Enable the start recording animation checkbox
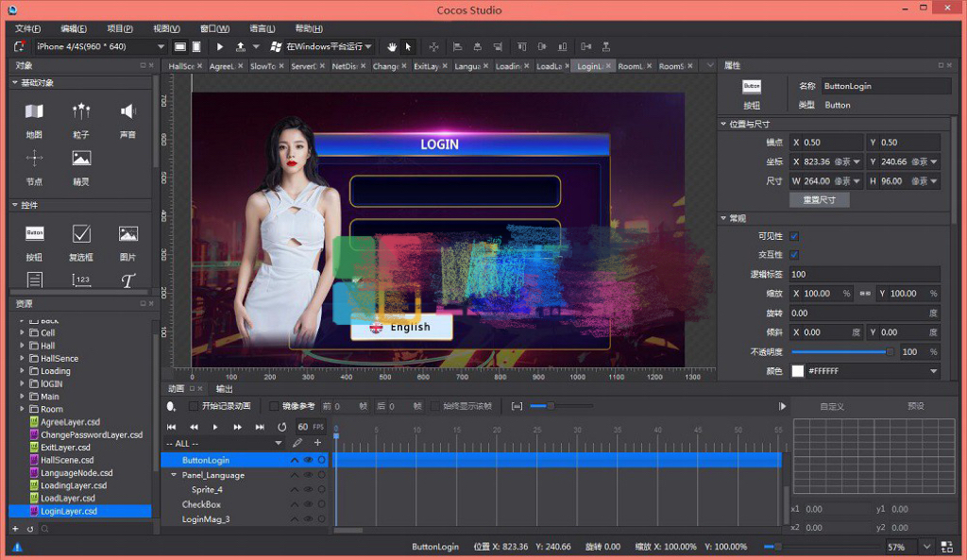The width and height of the screenshot is (967, 560). click(x=194, y=406)
